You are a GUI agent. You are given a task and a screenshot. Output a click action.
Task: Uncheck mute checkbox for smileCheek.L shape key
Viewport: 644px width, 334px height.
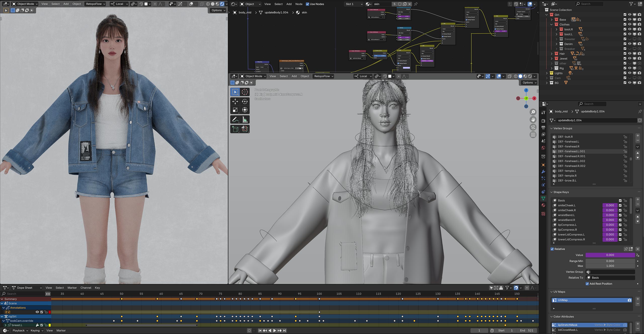[620, 205]
